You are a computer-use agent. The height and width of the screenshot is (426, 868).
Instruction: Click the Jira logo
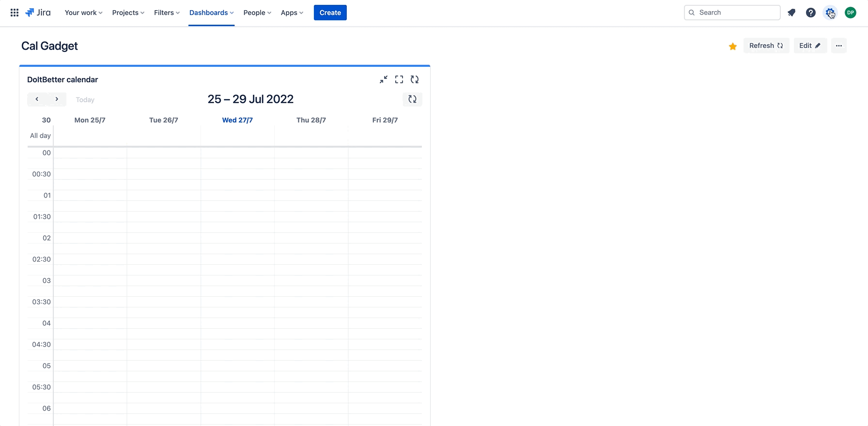[38, 13]
